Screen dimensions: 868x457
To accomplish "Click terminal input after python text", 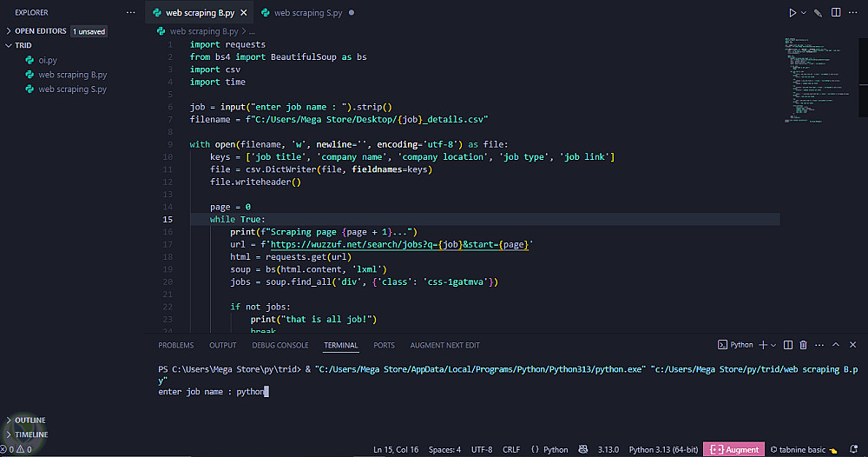I will click(266, 392).
